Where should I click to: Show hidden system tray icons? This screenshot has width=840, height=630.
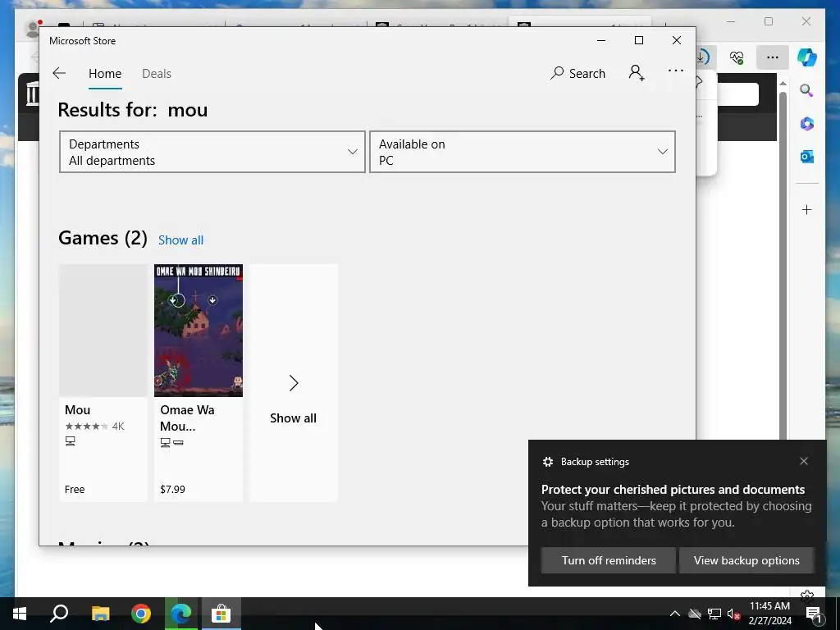[x=675, y=614]
